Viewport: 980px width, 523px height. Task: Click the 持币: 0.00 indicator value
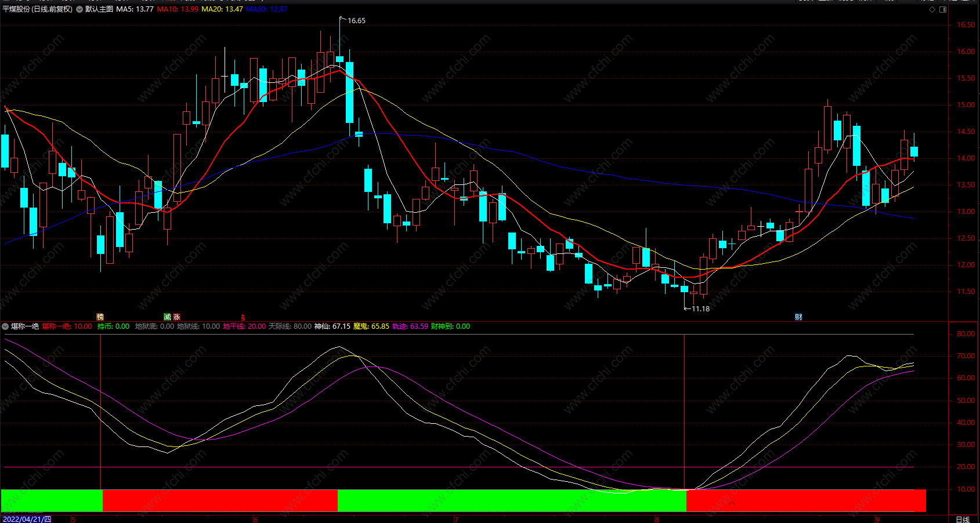click(113, 326)
